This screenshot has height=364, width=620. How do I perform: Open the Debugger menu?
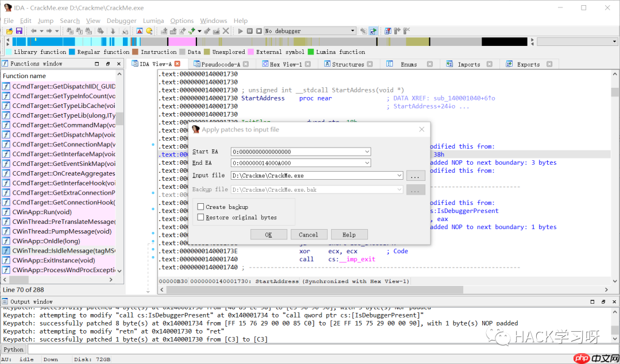point(121,21)
